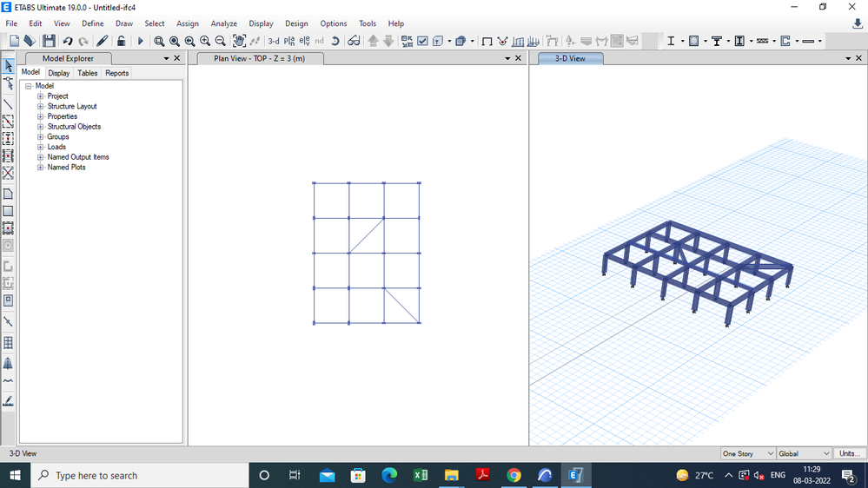Click the Save model icon
Screen dimensions: 868x488
(x=49, y=41)
